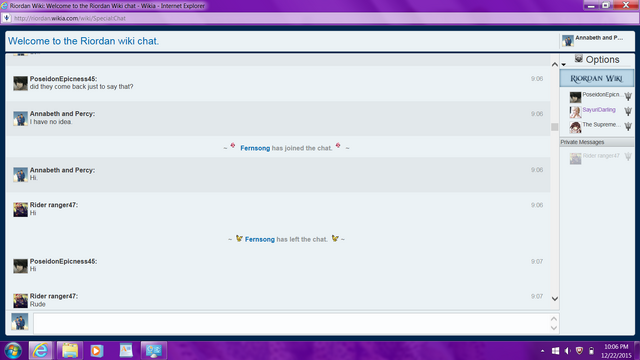
Task: Click the Welcome to the Riordan wiki chat heading
Action: coord(83,41)
